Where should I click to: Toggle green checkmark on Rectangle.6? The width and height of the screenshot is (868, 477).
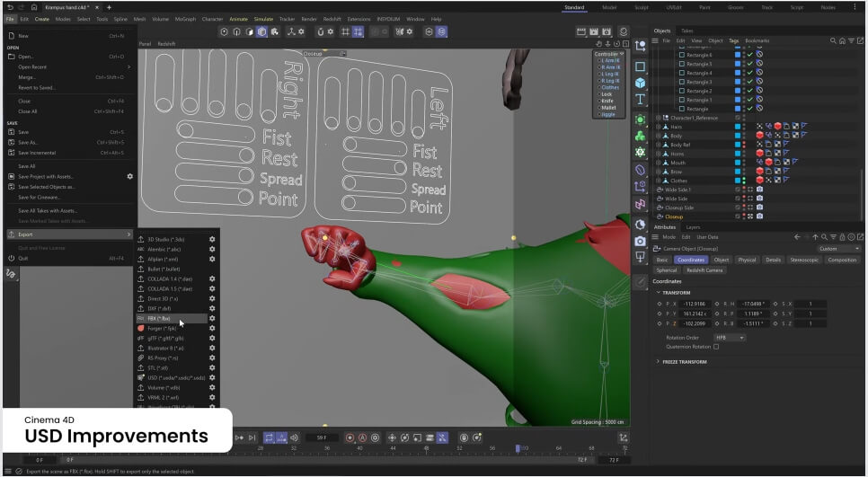tap(750, 56)
